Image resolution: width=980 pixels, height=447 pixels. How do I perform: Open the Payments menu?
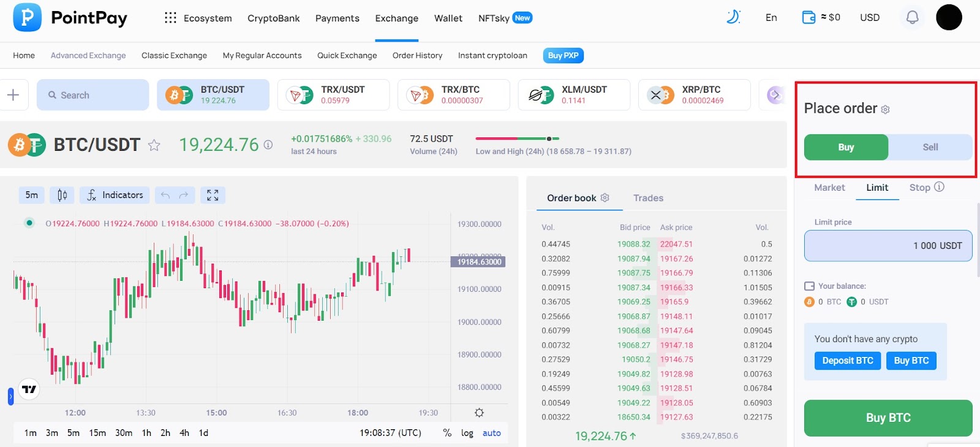point(337,18)
